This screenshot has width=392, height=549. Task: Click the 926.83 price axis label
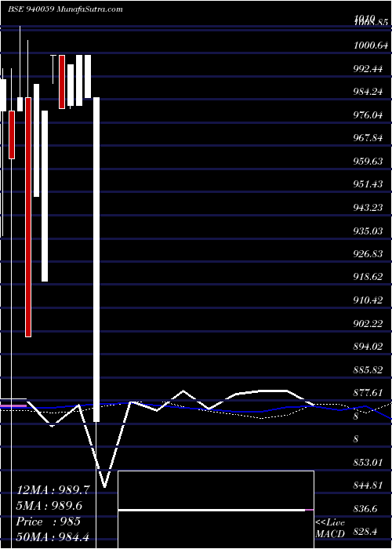(368, 254)
